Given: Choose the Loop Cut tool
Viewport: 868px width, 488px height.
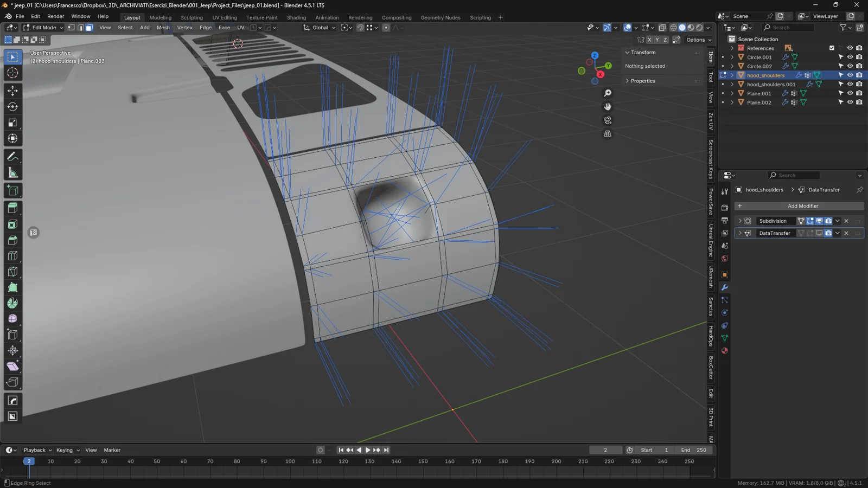Looking at the screenshot, I should pos(12,256).
